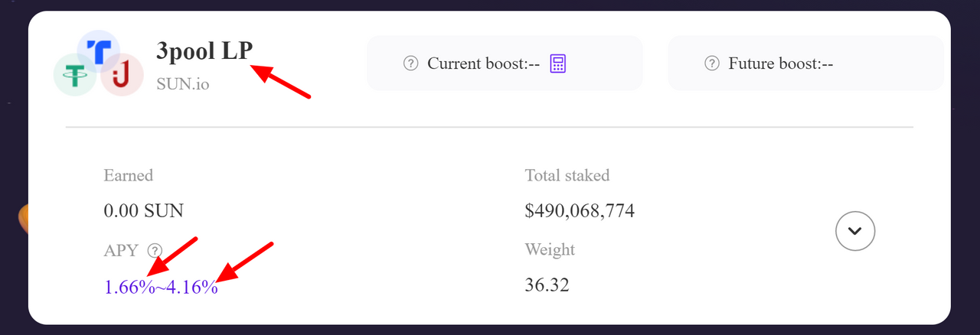Expand the 3pool LP card details

(855, 230)
